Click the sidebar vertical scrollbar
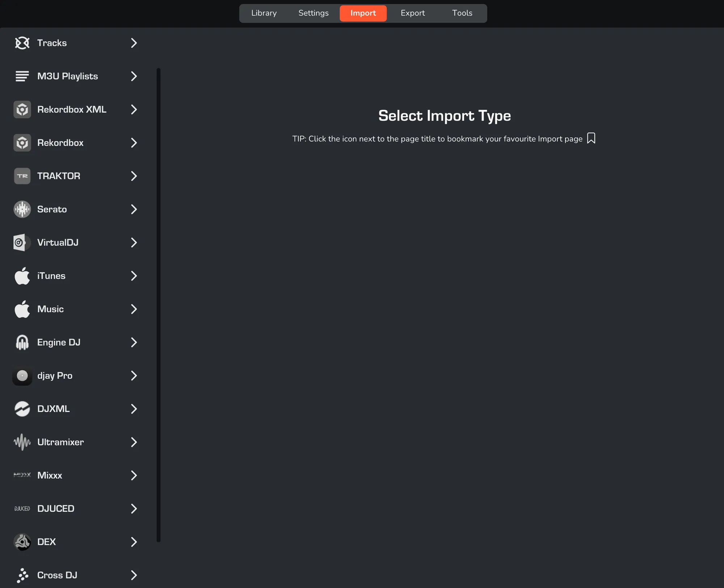The height and width of the screenshot is (588, 724). coord(158,305)
